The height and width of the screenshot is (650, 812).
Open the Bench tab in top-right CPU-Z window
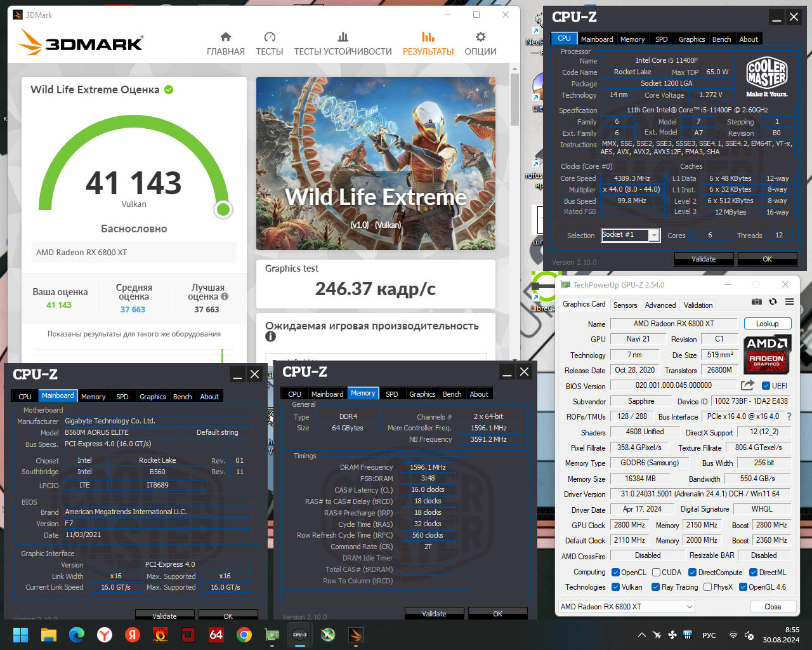click(721, 39)
